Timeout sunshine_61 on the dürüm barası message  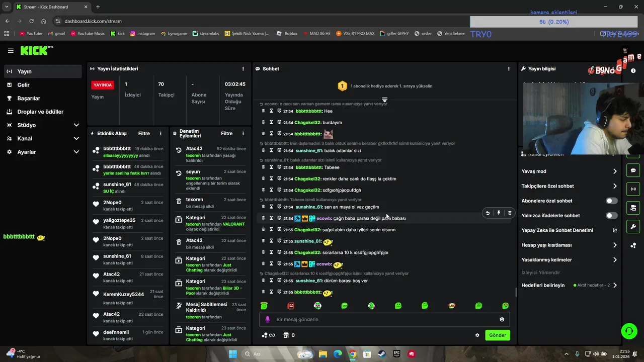click(x=271, y=281)
